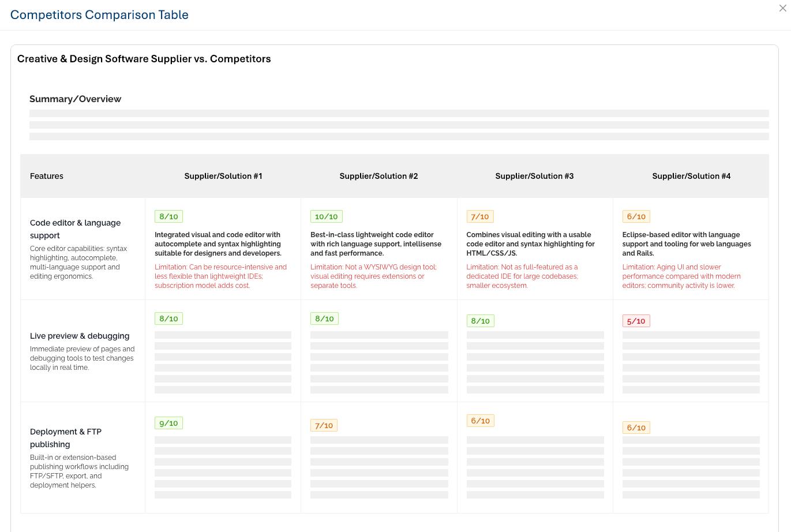The width and height of the screenshot is (791, 532).
Task: Click the Eclipse-based editor description text
Action: [x=686, y=244]
